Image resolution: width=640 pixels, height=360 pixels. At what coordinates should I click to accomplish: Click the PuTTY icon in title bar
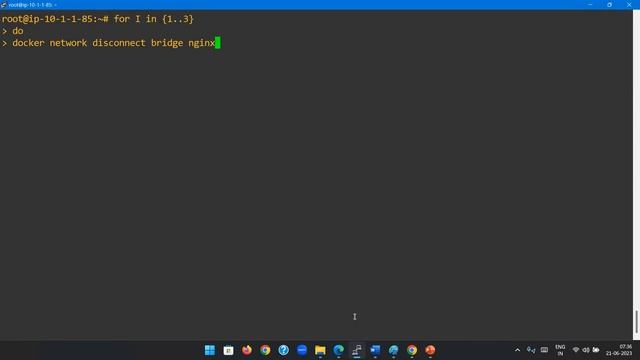[4, 4]
